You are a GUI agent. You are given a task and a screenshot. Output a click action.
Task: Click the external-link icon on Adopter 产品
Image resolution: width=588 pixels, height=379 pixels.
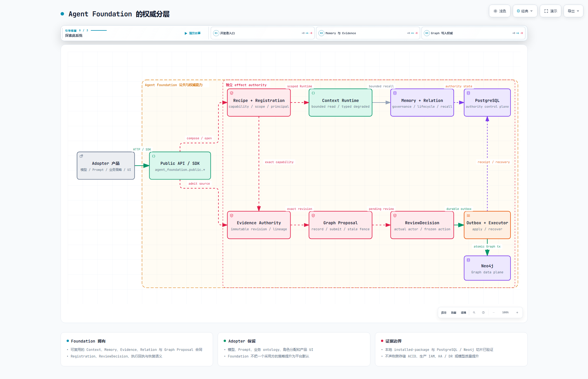coord(81,156)
